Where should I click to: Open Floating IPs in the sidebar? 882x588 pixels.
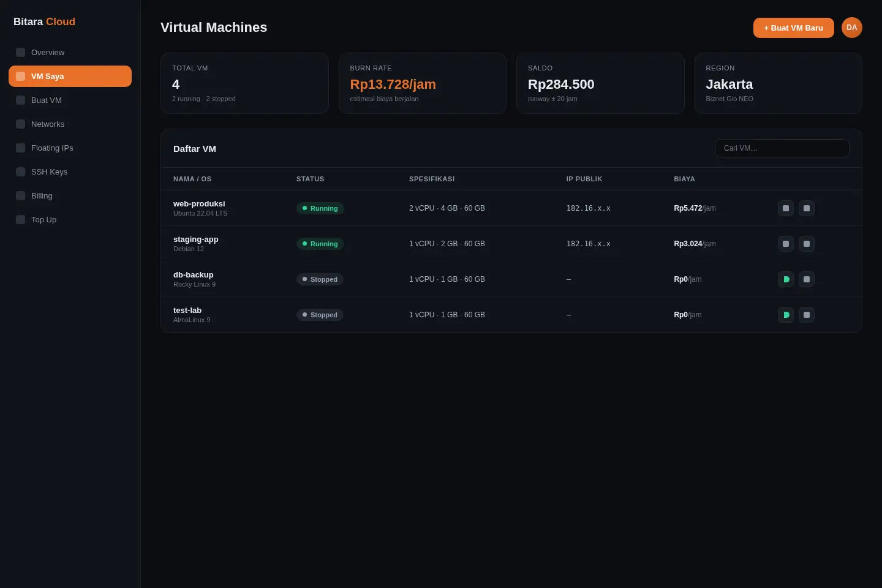[70, 148]
